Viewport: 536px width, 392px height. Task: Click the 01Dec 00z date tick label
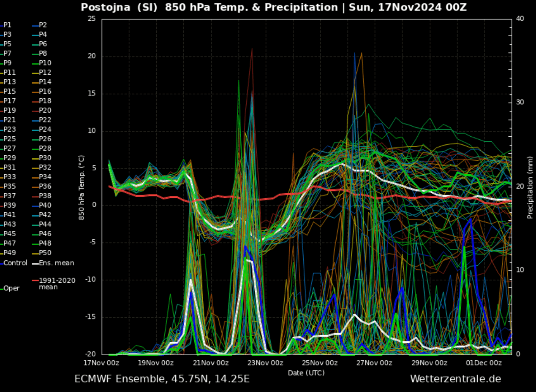pos(484,363)
